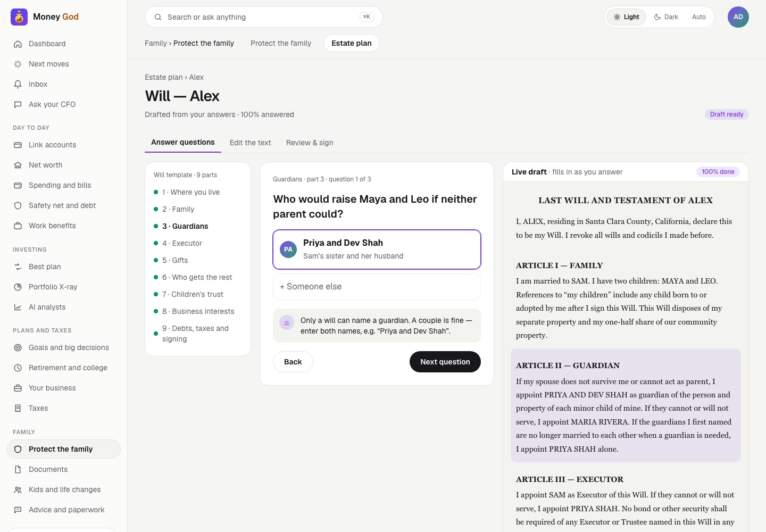
Task: Click the Documents file icon
Action: (x=18, y=470)
